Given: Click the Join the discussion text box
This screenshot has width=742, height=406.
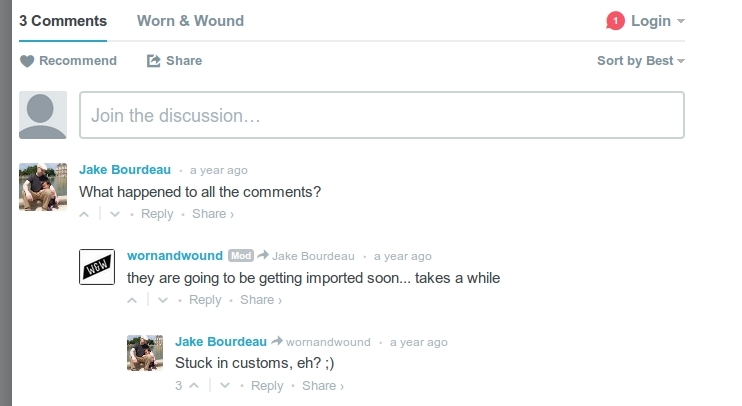Looking at the screenshot, I should pos(381,115).
